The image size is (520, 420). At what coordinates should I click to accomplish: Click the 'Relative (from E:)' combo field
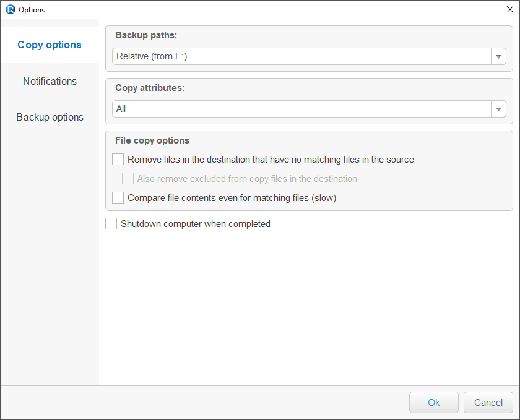pyautogui.click(x=301, y=56)
